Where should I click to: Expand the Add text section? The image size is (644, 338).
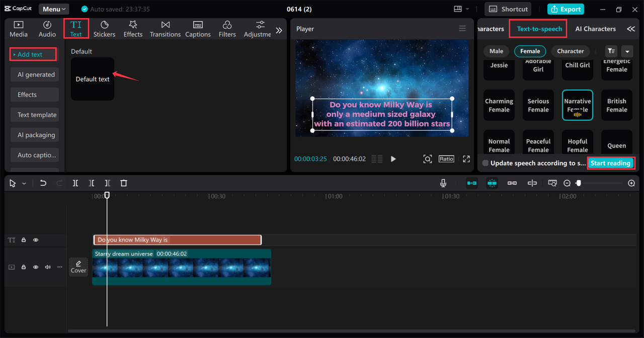click(x=33, y=54)
